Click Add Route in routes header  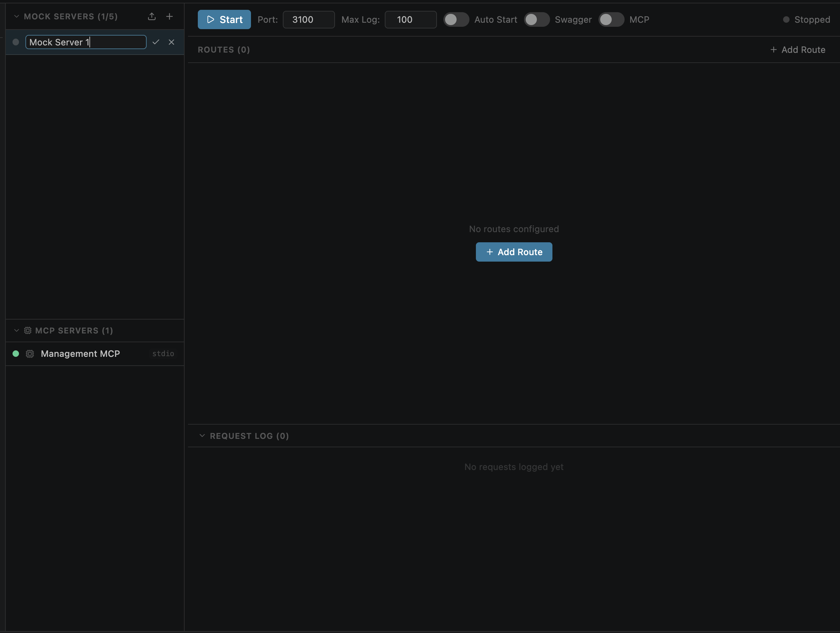coord(797,50)
